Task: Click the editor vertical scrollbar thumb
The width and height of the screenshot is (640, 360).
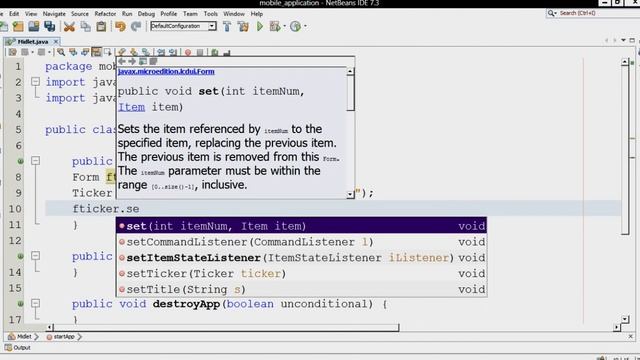Action: [x=625, y=150]
